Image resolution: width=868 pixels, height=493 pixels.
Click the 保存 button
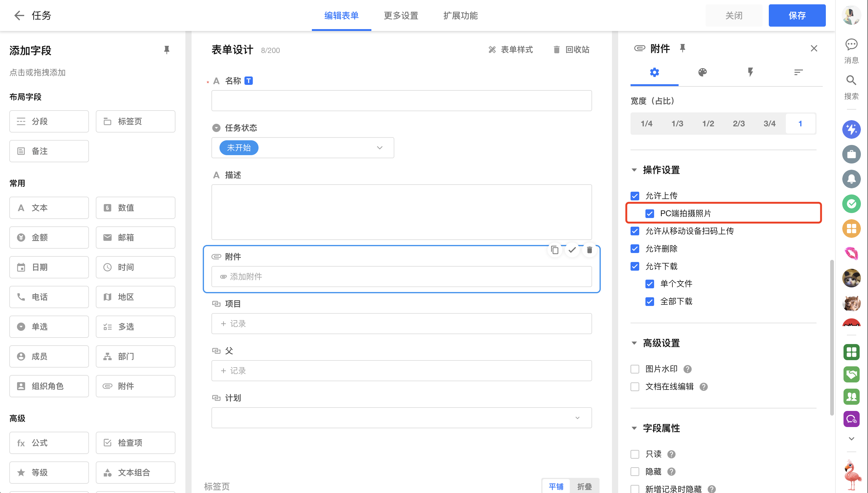(x=797, y=15)
